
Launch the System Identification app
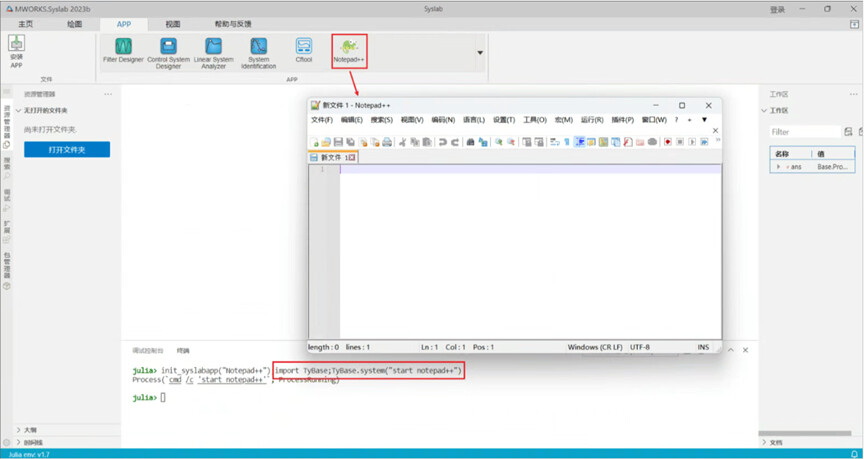pos(258,53)
